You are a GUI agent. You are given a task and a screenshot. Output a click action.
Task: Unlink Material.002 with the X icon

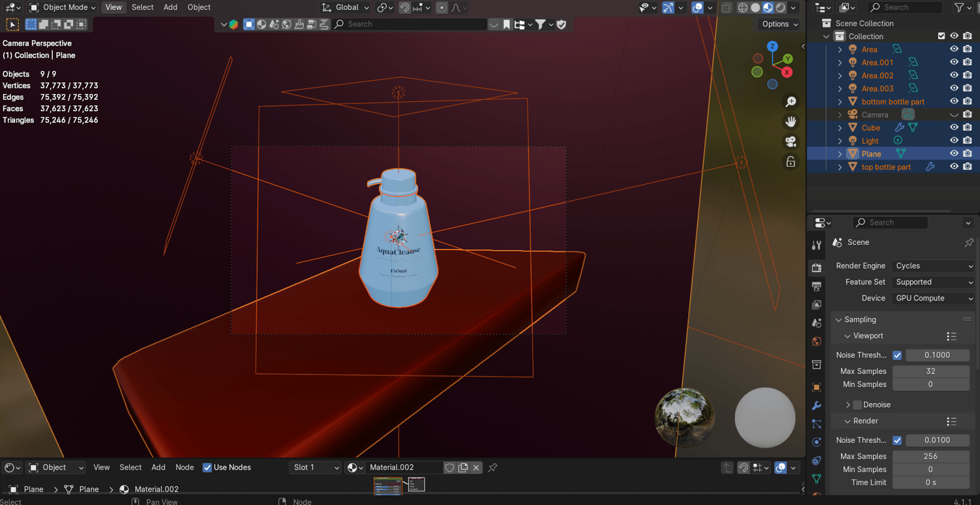tap(476, 468)
